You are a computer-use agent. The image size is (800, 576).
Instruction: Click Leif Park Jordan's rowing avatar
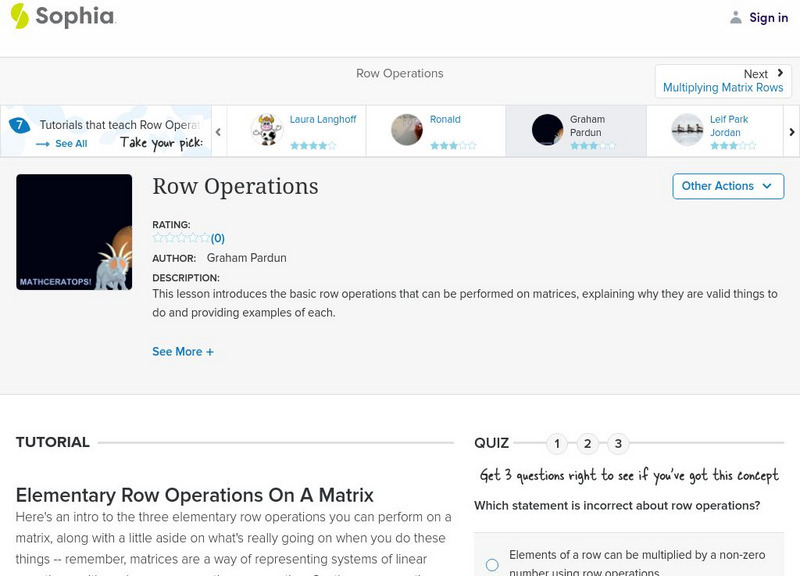(686, 130)
